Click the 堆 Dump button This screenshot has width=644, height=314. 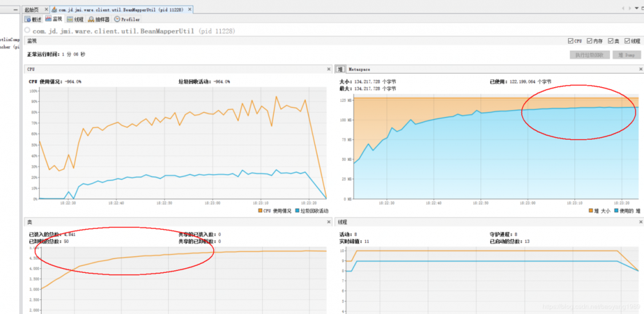tap(627, 55)
